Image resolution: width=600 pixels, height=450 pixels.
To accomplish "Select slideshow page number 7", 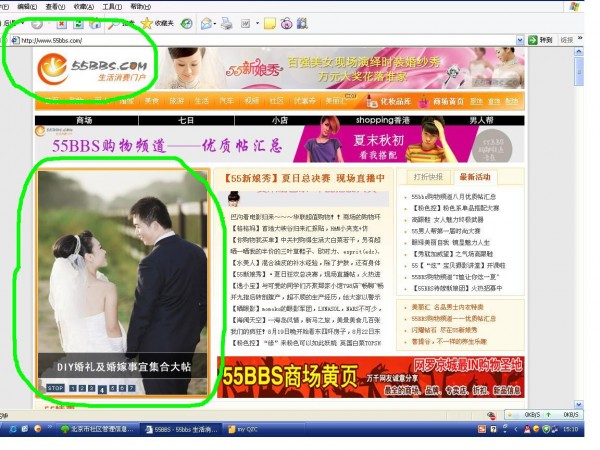I will coord(131,388).
